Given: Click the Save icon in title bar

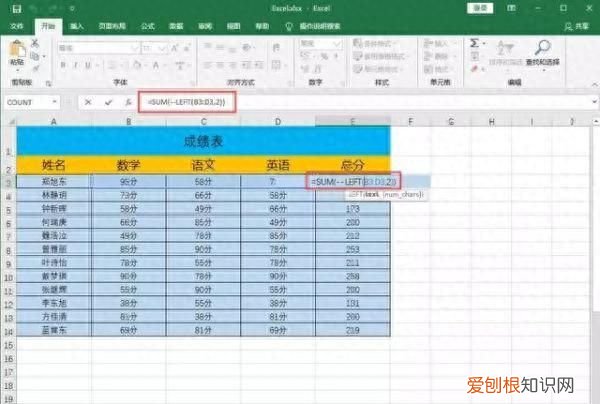Looking at the screenshot, I should 17,8.
